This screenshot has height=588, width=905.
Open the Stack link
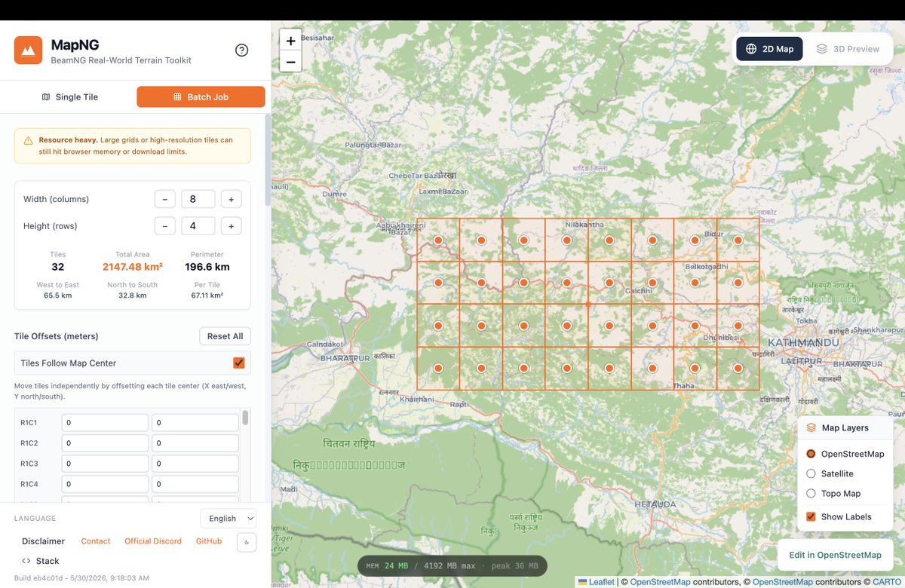(41, 561)
